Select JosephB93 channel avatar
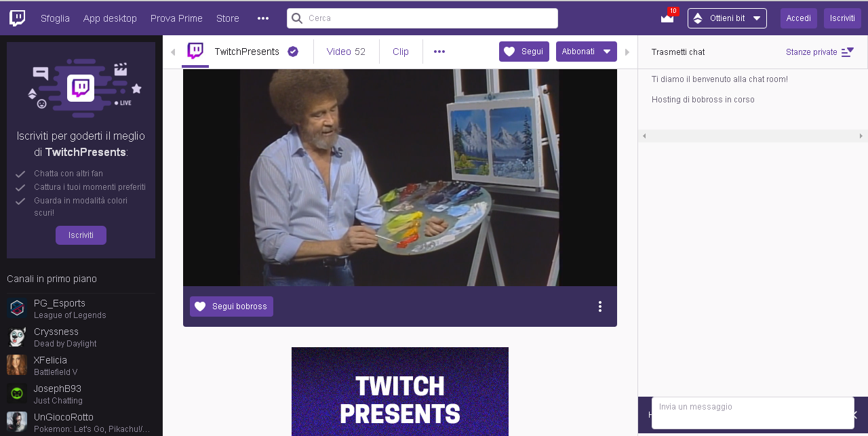This screenshot has width=868, height=436. click(17, 393)
